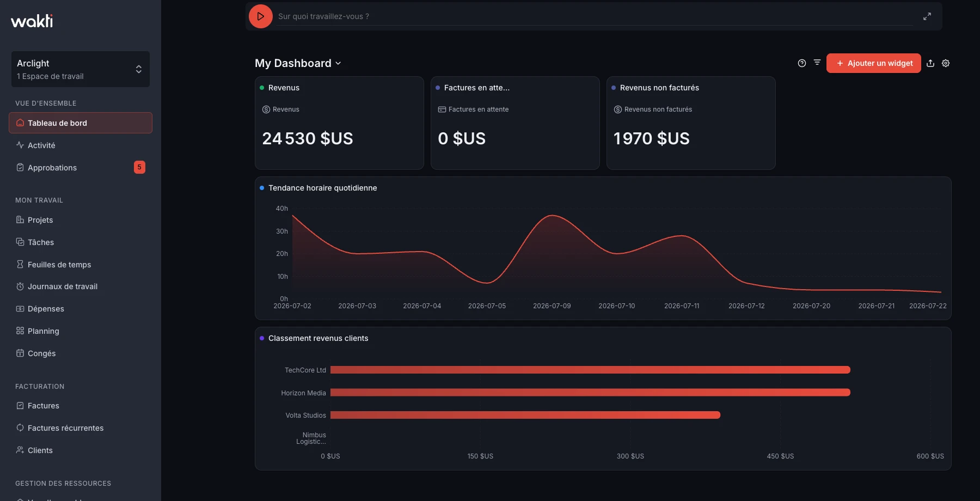This screenshot has width=980, height=501.
Task: Click the Dépenses banknote icon
Action: 20,309
